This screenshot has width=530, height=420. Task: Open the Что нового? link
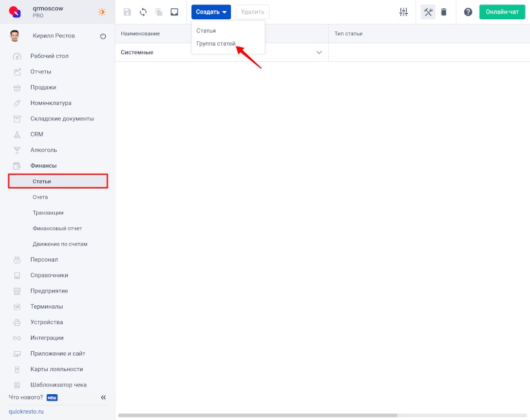coord(26,397)
